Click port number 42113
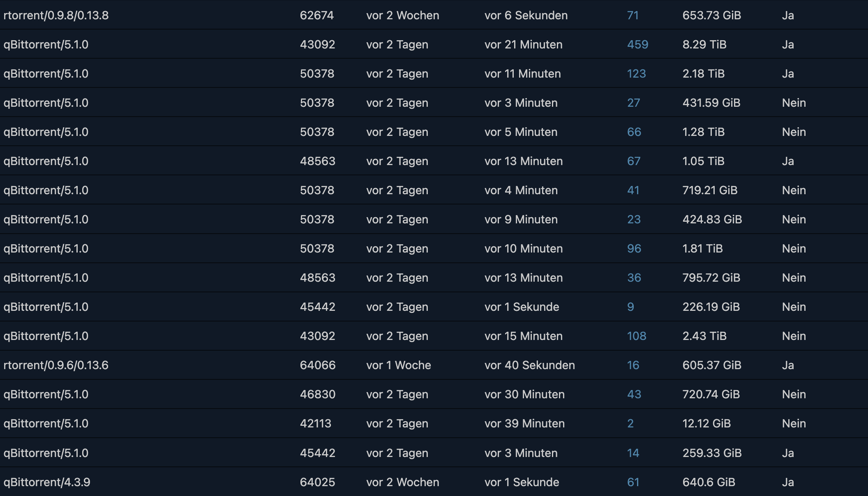This screenshot has width=868, height=496. pyautogui.click(x=315, y=423)
